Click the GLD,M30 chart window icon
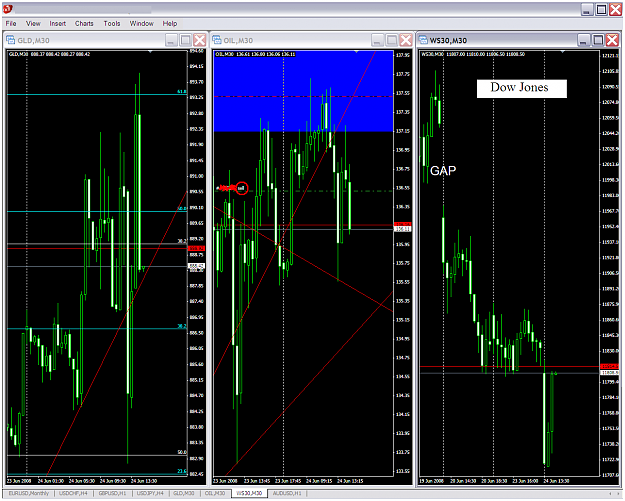The height and width of the screenshot is (501, 625). point(11,40)
